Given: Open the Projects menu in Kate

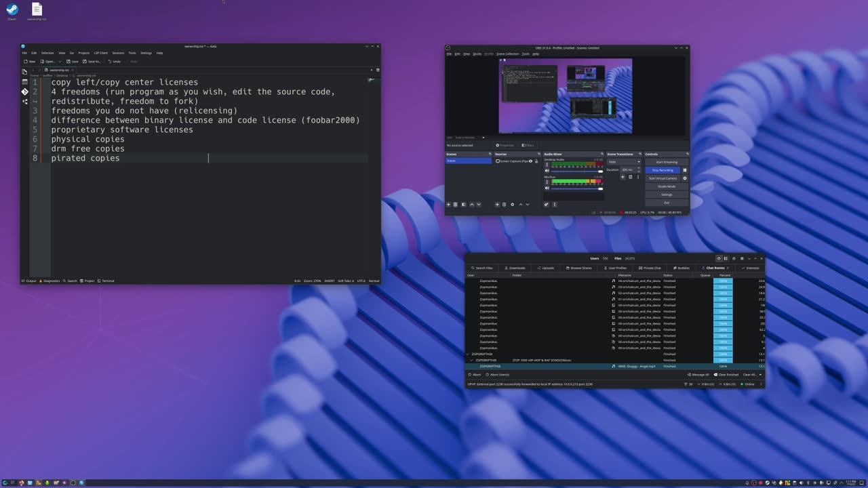Looking at the screenshot, I should (x=83, y=53).
